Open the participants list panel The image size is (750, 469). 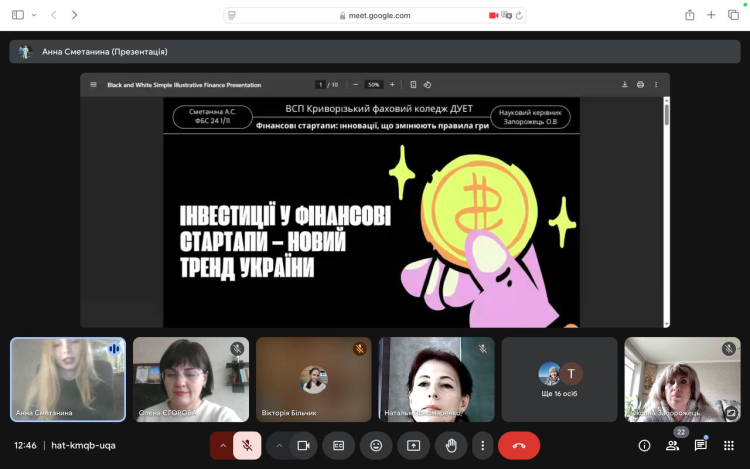point(672,445)
